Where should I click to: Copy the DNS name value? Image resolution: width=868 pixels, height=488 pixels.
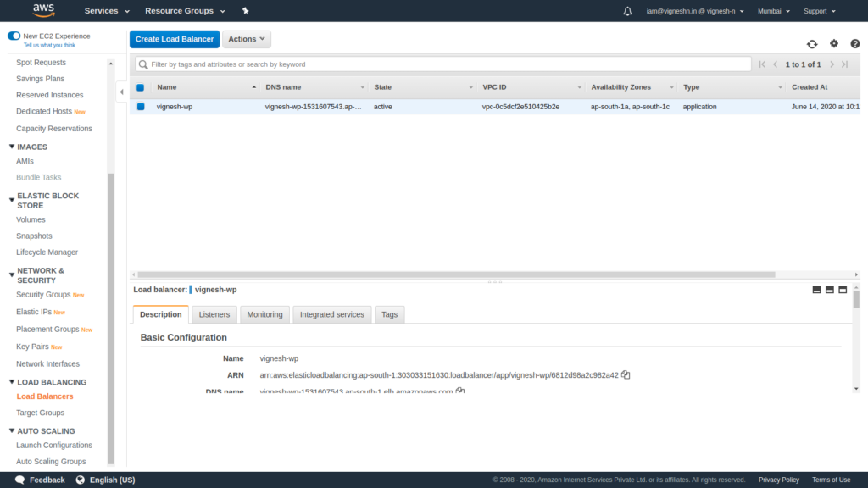click(460, 391)
